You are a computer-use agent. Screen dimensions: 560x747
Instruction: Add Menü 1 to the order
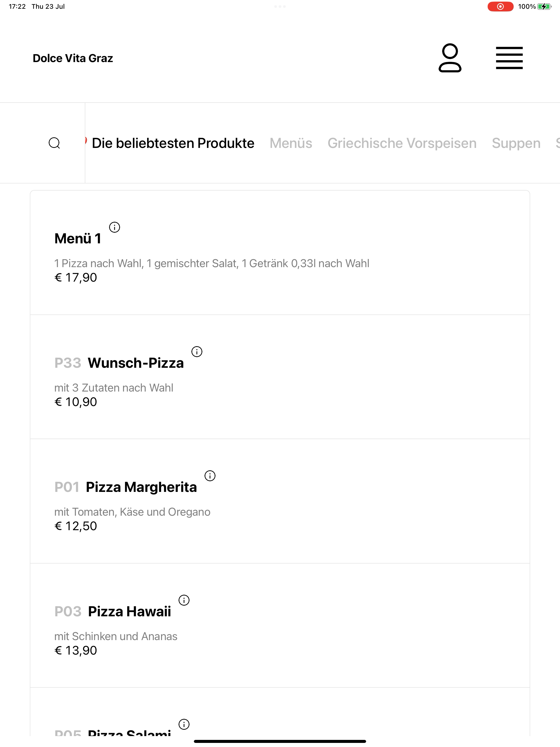tap(280, 253)
